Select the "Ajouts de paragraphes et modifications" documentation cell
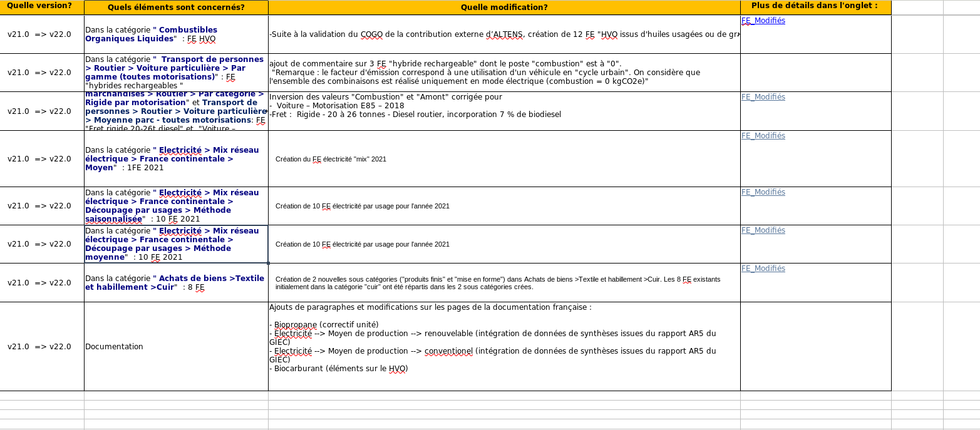 tap(504, 347)
